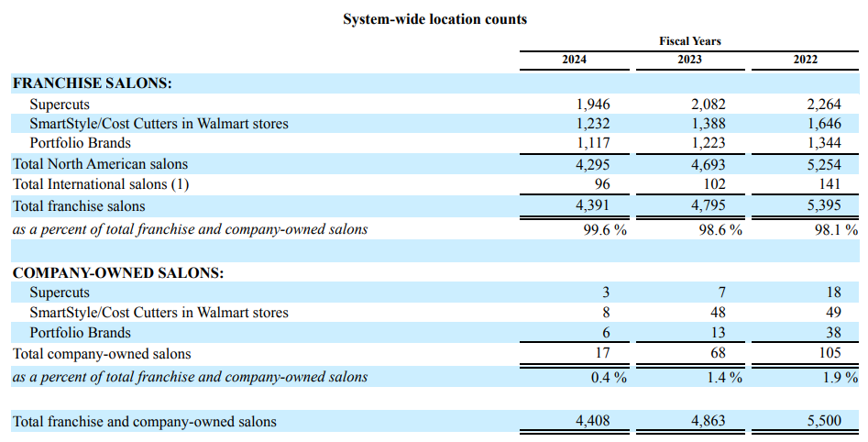Image resolution: width=868 pixels, height=442 pixels.
Task: Click the value 1,646
Action: point(824,124)
